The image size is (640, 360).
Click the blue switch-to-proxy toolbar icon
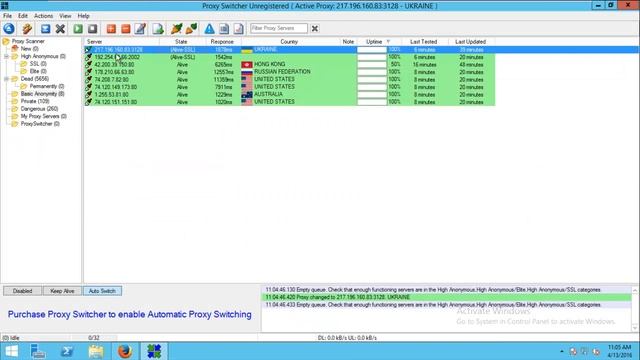pyautogui.click(x=45, y=29)
